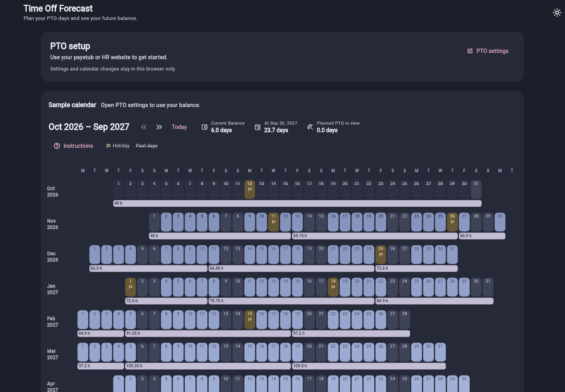This screenshot has height=392, width=565.
Task: Click the 66.45 h balance bar in December
Action: [x=291, y=269]
